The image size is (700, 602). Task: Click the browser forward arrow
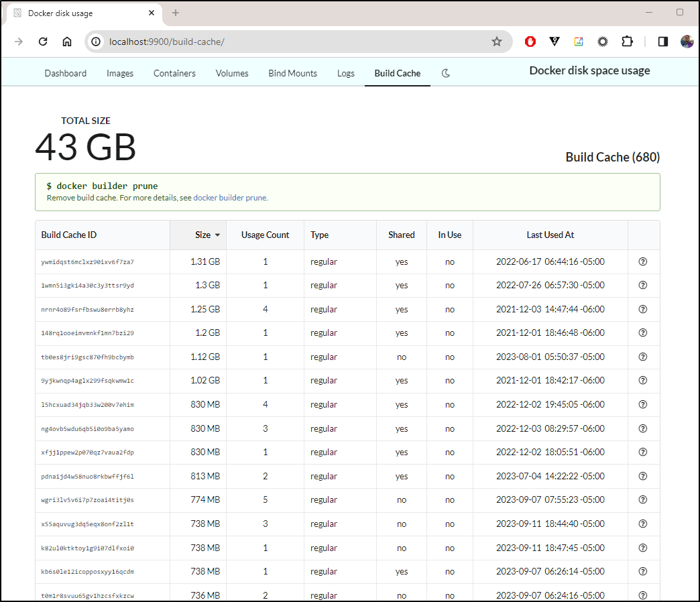click(x=19, y=42)
